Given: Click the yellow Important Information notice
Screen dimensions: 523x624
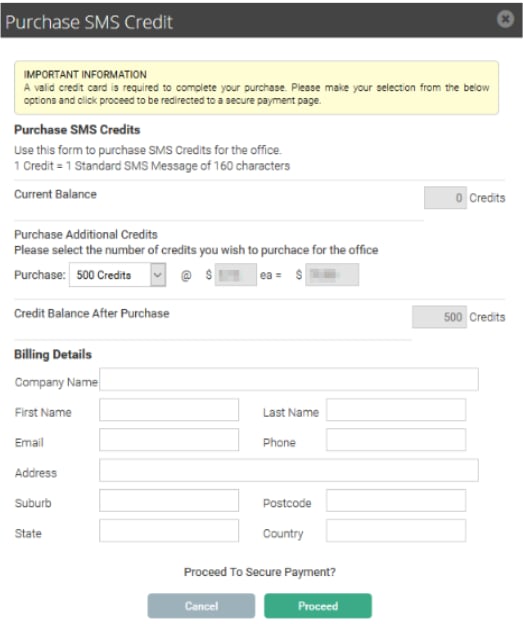Looking at the screenshot, I should (x=256, y=88).
